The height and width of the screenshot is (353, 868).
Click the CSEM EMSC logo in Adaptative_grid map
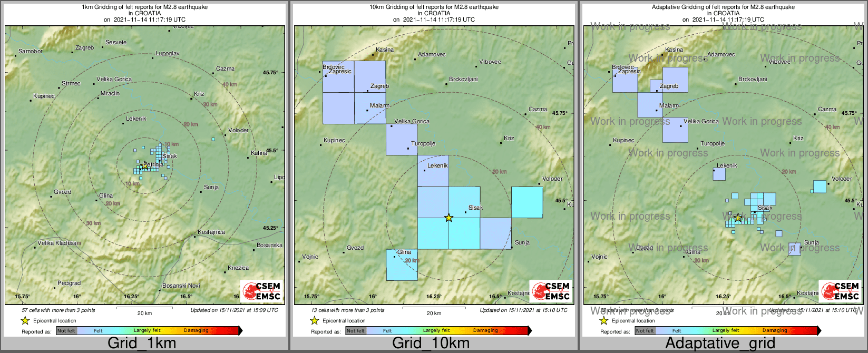(841, 291)
